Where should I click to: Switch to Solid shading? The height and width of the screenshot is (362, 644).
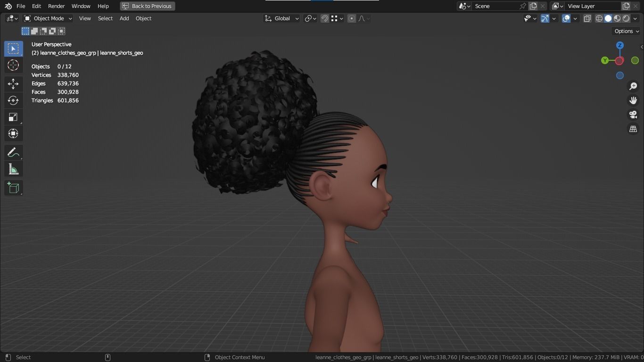coord(608,18)
